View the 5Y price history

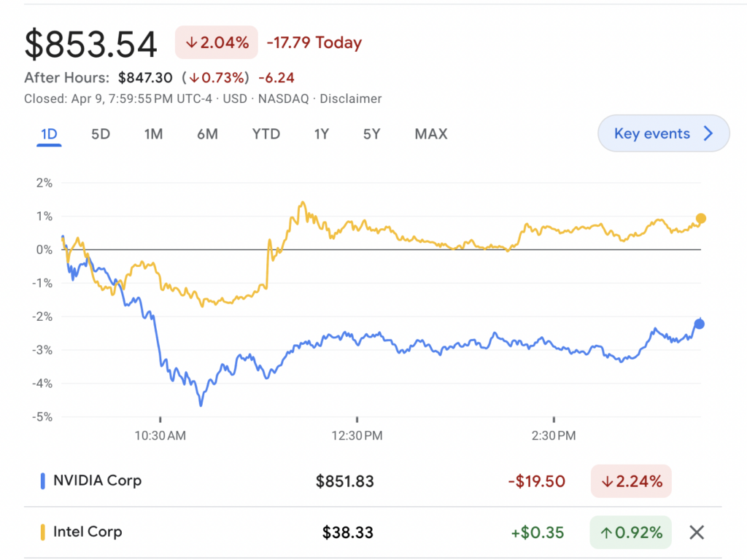coord(371,134)
